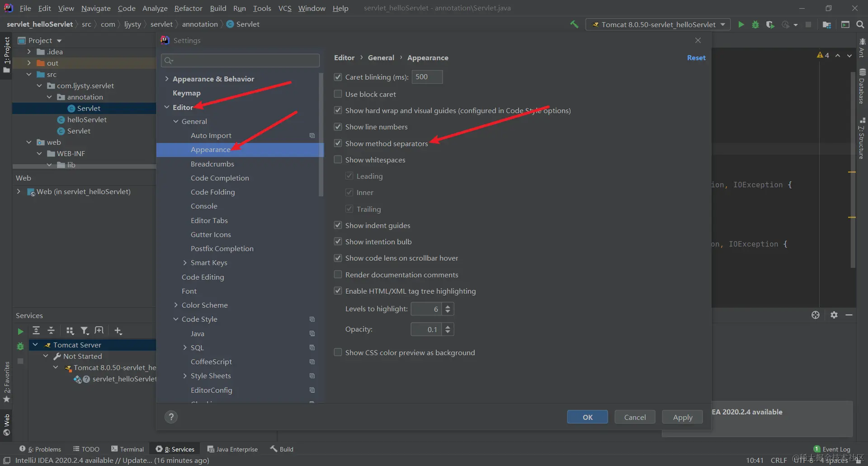Collapse all services icon
This screenshot has width=868, height=466.
tap(51, 331)
